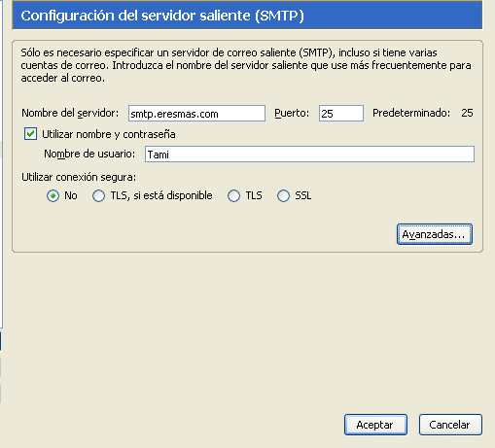Click the default port value after Predeterminado
495x448 pixels.
(x=467, y=113)
